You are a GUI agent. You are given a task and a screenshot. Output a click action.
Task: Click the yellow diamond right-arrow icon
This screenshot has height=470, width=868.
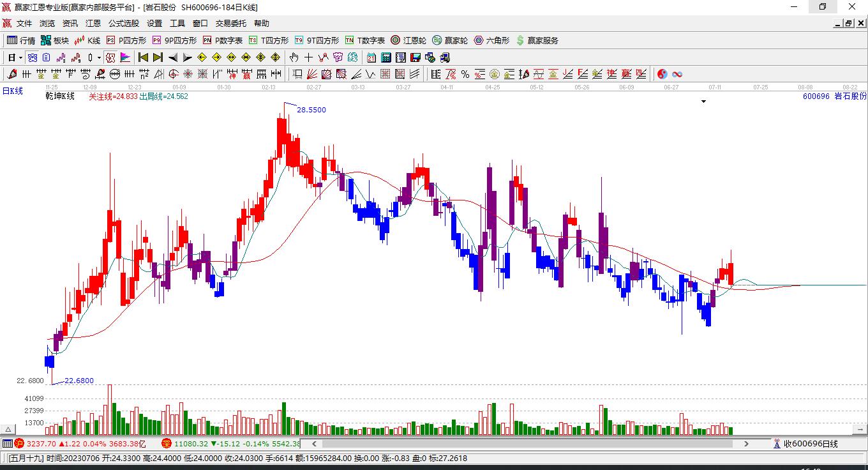click(x=216, y=57)
